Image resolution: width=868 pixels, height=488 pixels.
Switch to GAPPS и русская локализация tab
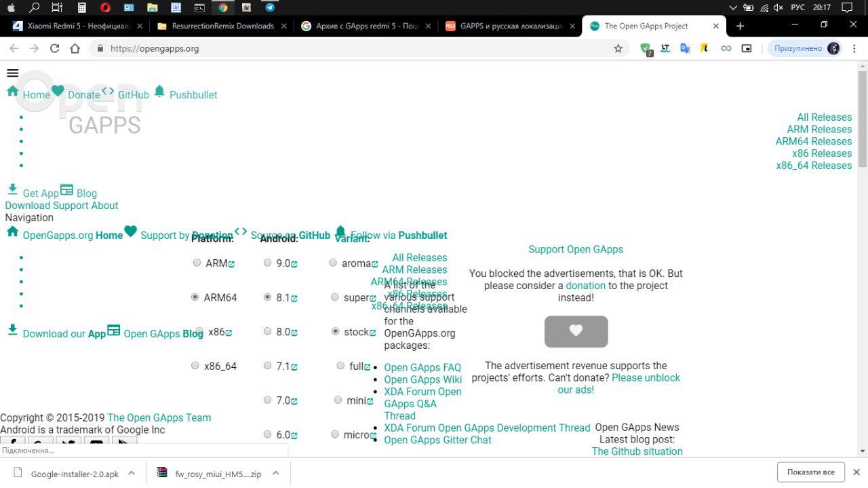509,26
